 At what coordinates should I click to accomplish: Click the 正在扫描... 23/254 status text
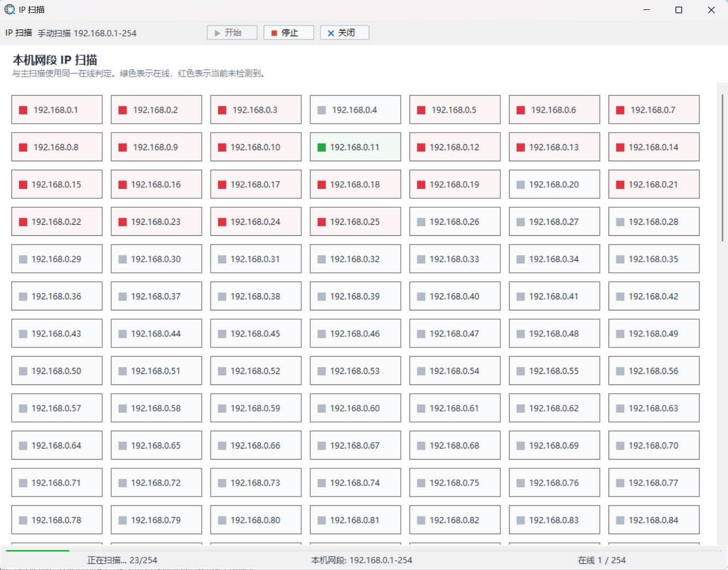click(x=122, y=560)
